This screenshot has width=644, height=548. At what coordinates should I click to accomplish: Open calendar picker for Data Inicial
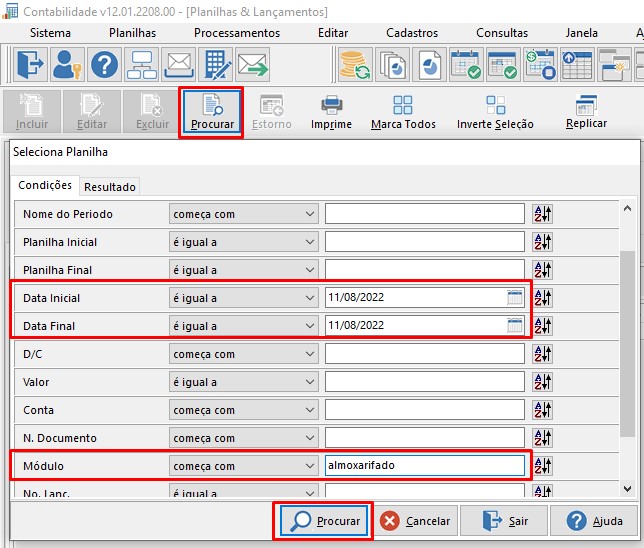pyautogui.click(x=515, y=297)
